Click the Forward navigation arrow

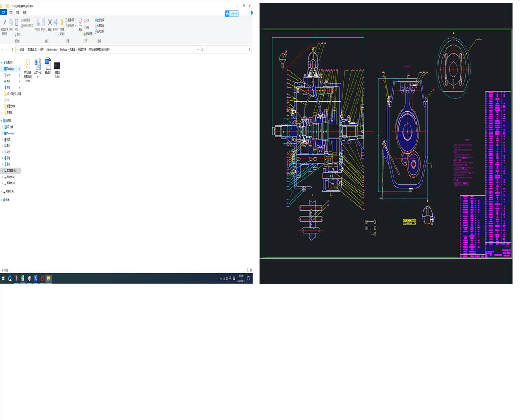(7, 49)
